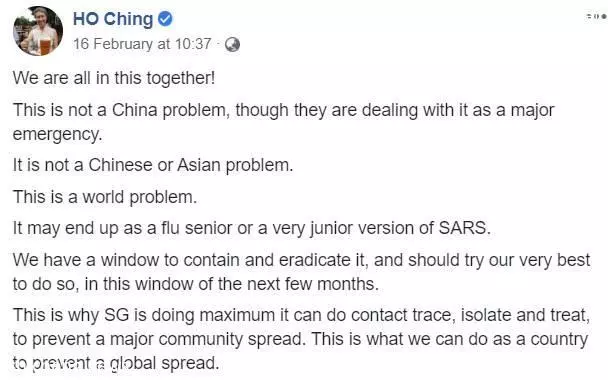Click the word 'China' in the second sentence

135,110
